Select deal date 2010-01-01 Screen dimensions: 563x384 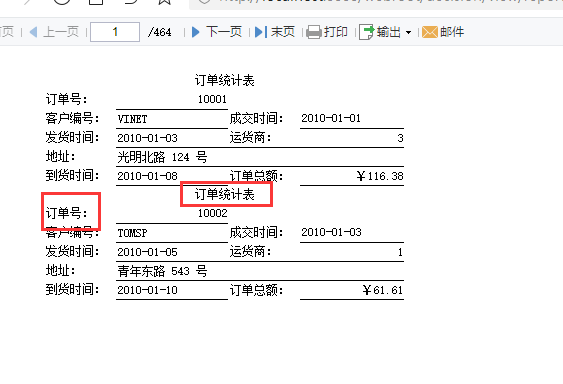click(331, 118)
